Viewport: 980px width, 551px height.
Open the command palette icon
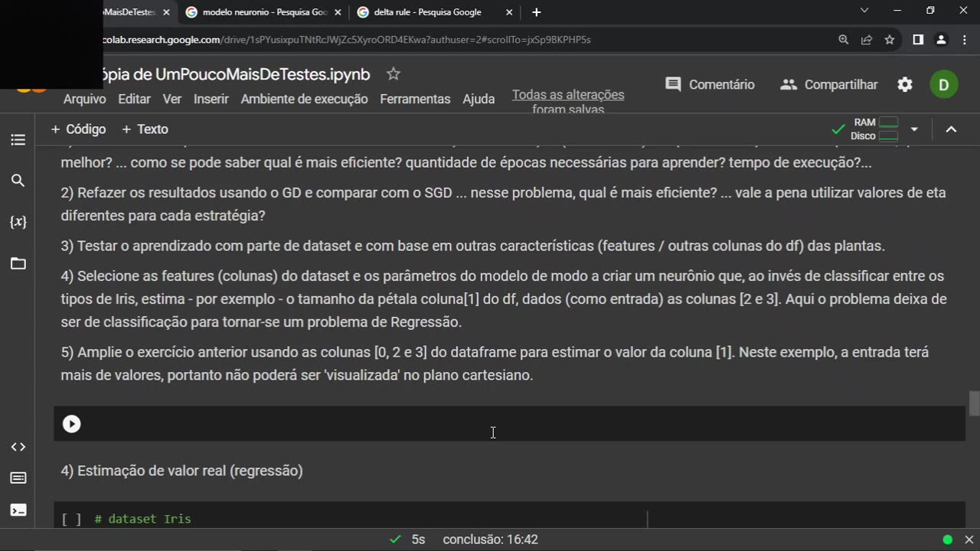click(x=18, y=478)
